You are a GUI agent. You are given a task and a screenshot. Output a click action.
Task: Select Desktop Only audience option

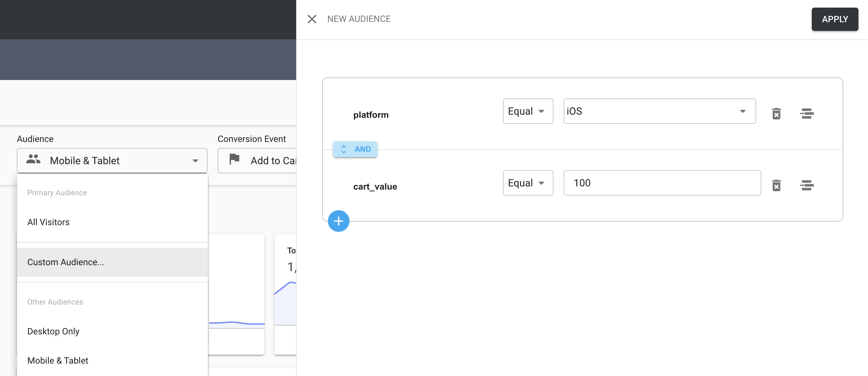[x=112, y=331]
